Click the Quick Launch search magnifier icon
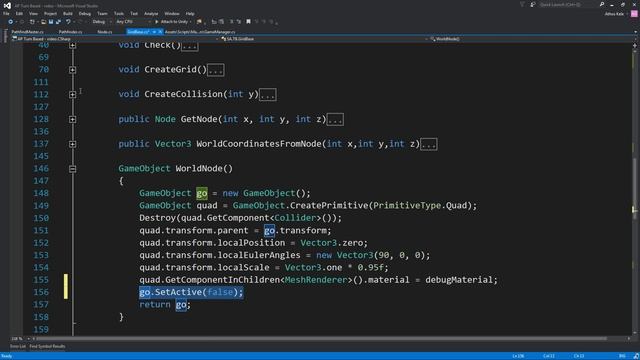The width and height of the screenshot is (640, 360). [x=602, y=5]
